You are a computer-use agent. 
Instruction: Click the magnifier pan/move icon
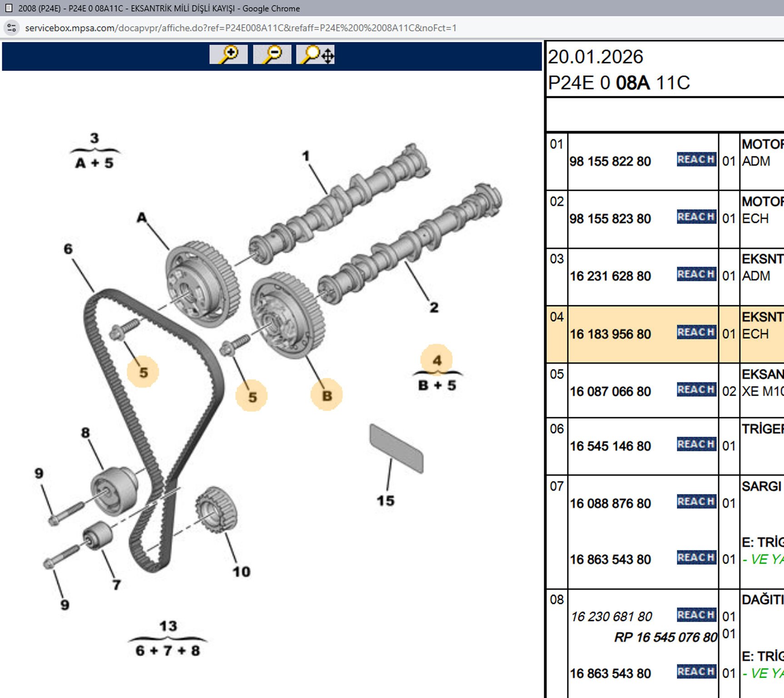316,55
